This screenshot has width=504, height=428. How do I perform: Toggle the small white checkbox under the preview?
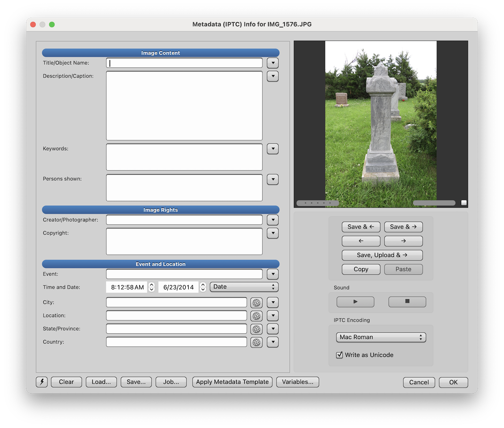pyautogui.click(x=464, y=203)
